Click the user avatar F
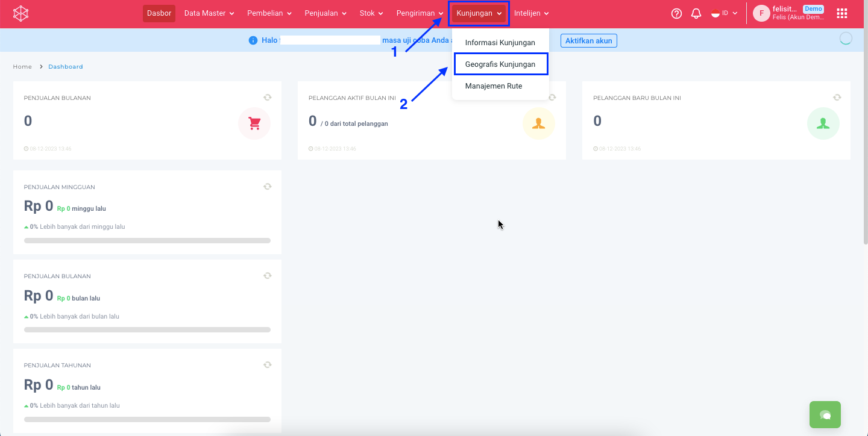868x436 pixels. (761, 13)
